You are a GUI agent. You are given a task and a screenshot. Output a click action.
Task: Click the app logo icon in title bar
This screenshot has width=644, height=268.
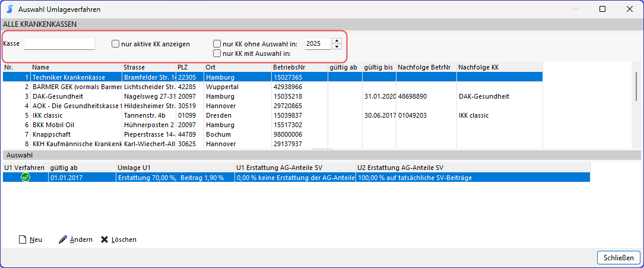click(x=9, y=9)
